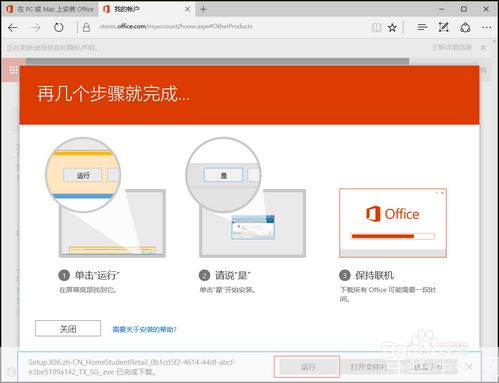Click 打开文件夹 in download bar
The width and height of the screenshot is (499, 383).
368,367
